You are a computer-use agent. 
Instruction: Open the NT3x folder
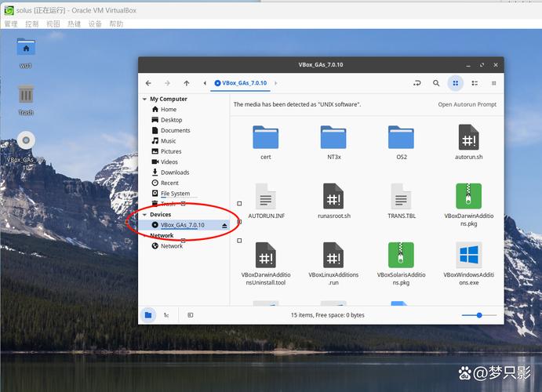coord(333,142)
